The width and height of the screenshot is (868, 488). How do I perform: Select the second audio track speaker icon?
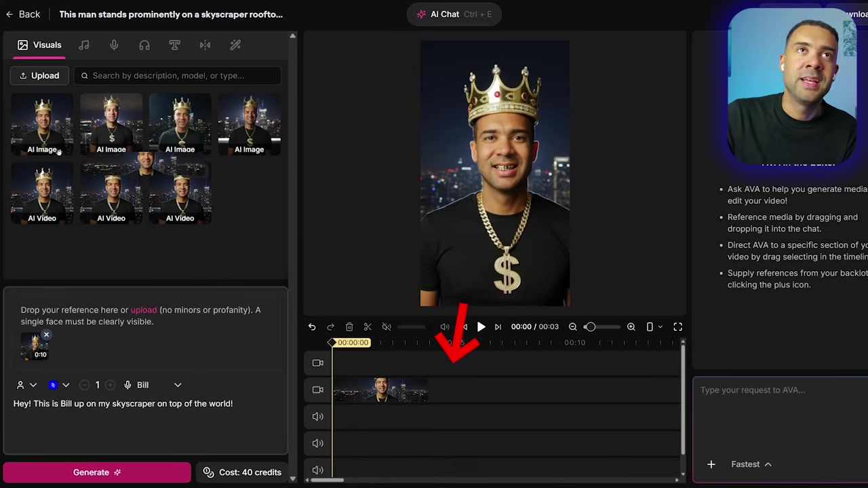click(x=317, y=443)
